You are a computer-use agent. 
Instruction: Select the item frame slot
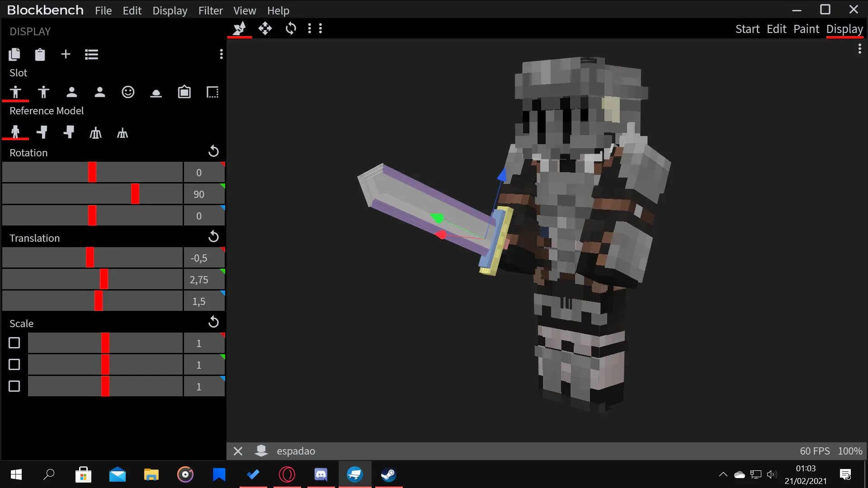point(184,92)
